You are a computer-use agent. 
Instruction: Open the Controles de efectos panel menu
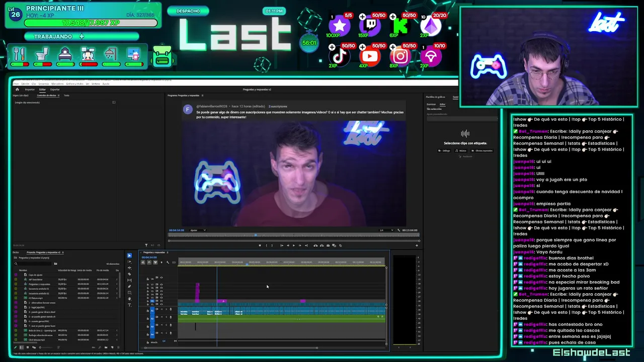click(58, 96)
